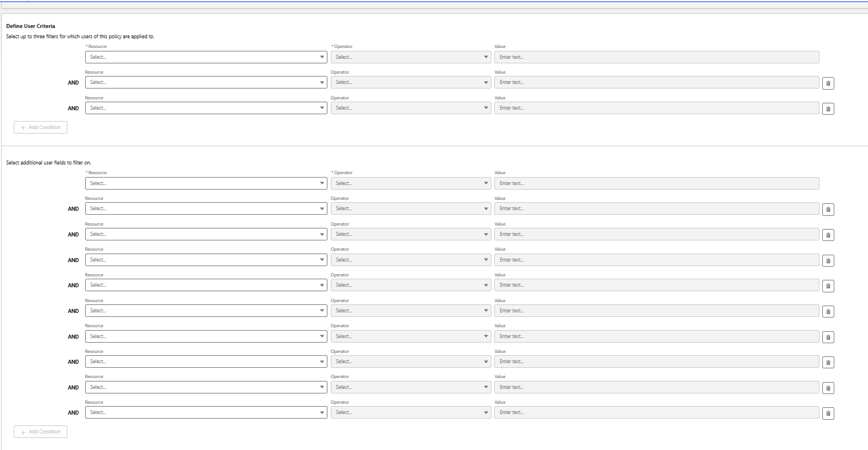Open third Resource dropdown in Define User Criteria
The image size is (868, 450).
(x=206, y=108)
